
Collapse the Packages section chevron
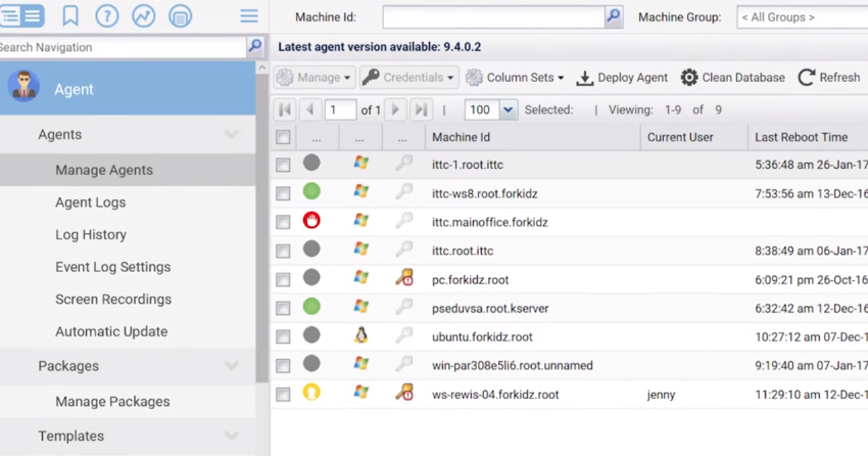231,366
